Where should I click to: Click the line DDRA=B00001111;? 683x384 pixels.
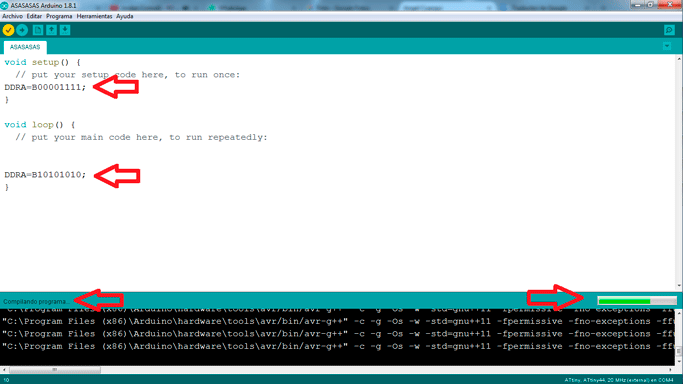45,87
